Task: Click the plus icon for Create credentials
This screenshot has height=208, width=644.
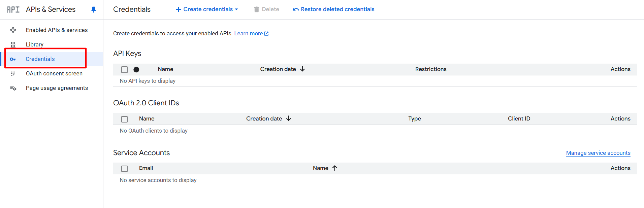Action: 179,9
